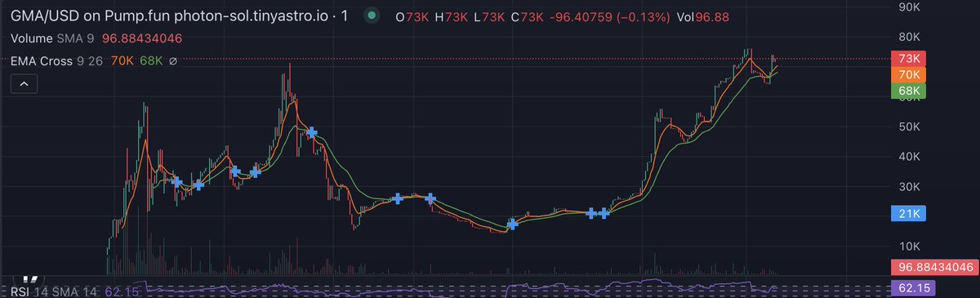Click the 10K price scale label
The image size is (980, 298).
pos(910,247)
